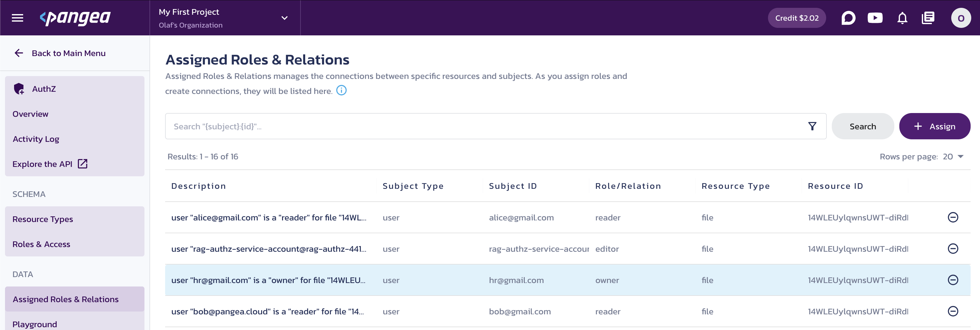This screenshot has width=980, height=330.
Task: Go back via the left-arrow icon
Action: pyautogui.click(x=19, y=53)
